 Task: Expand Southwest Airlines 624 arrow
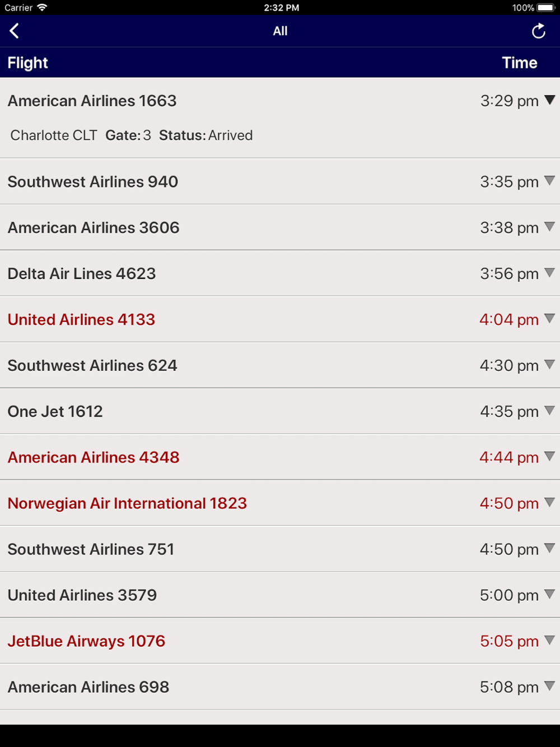click(x=549, y=365)
